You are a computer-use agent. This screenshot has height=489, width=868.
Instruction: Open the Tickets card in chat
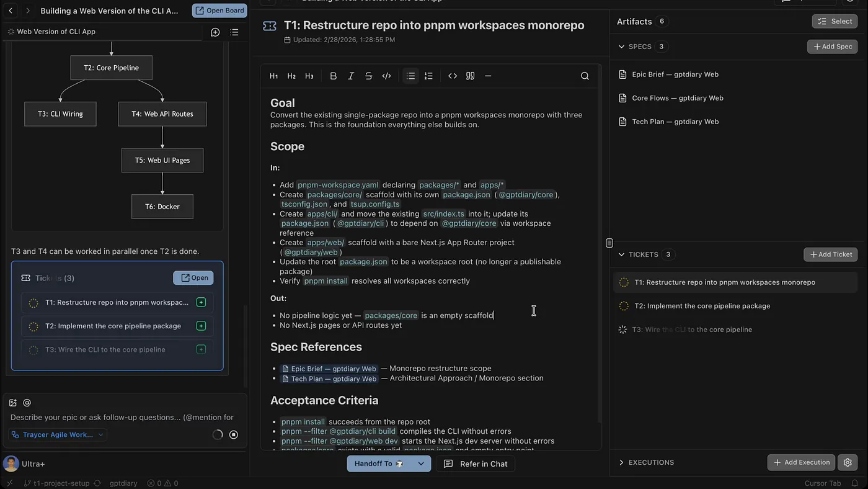pyautogui.click(x=193, y=278)
